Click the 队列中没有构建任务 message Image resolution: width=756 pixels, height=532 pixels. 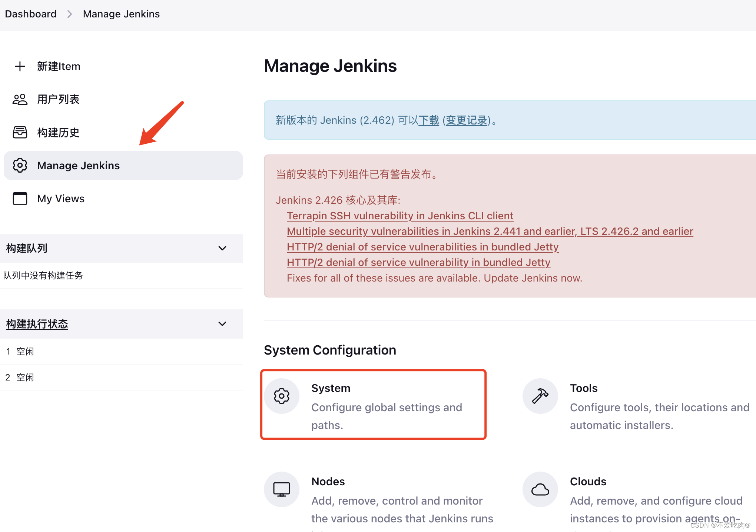tap(43, 275)
